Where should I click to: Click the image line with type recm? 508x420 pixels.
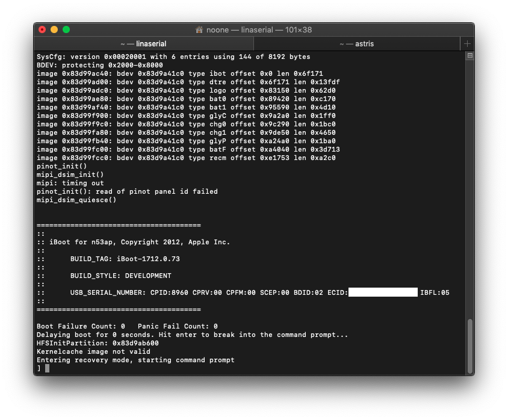(186, 158)
